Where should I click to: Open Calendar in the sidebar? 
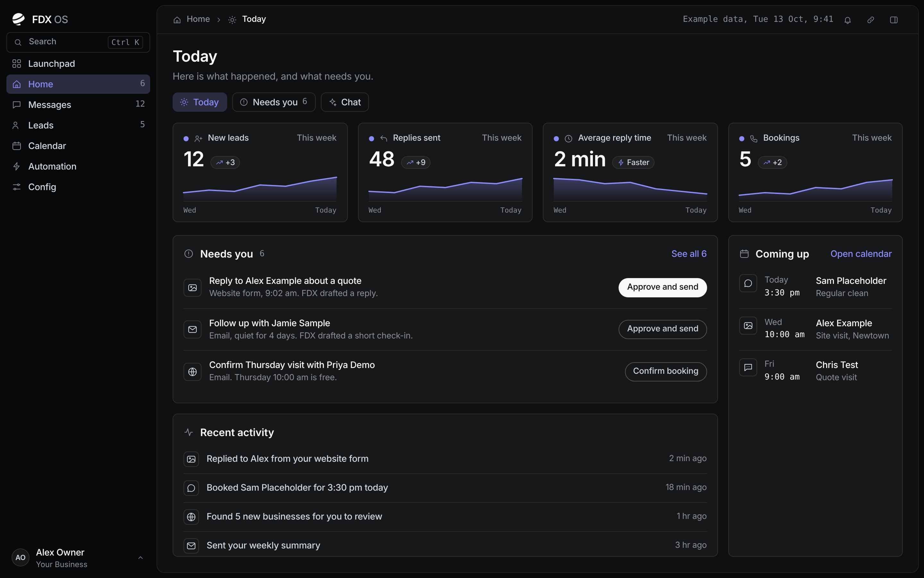coord(78,146)
